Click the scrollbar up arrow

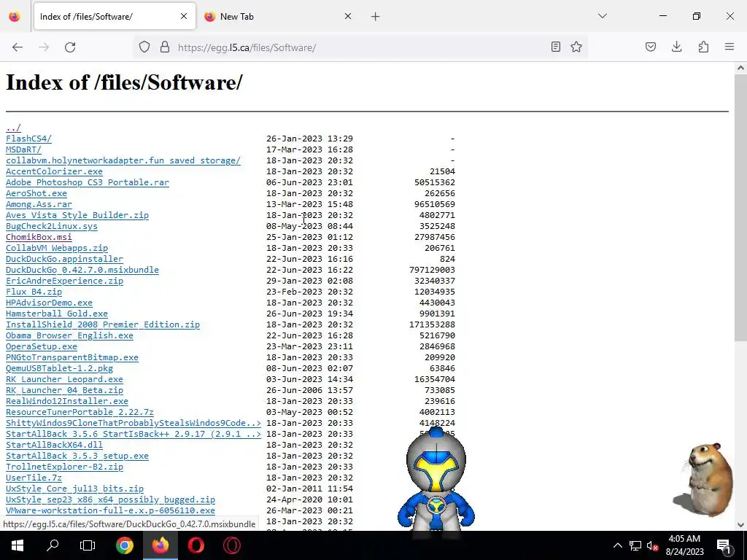(x=740, y=68)
